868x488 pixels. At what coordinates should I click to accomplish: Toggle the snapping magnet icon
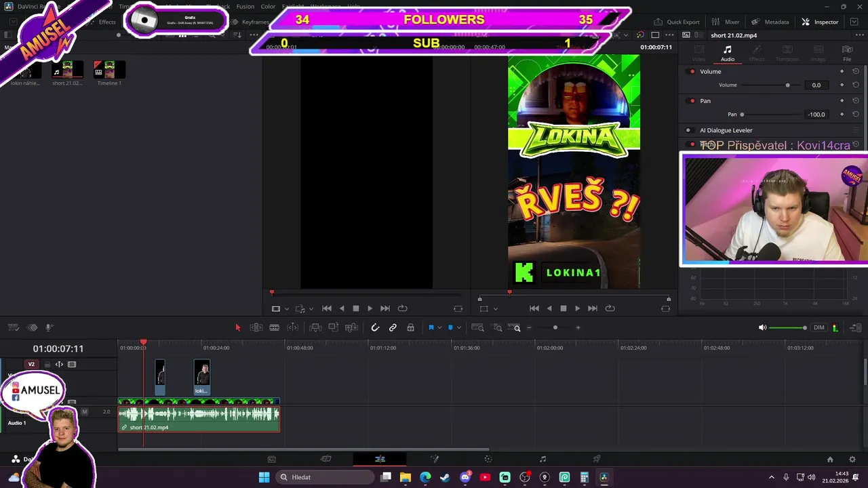click(x=375, y=328)
